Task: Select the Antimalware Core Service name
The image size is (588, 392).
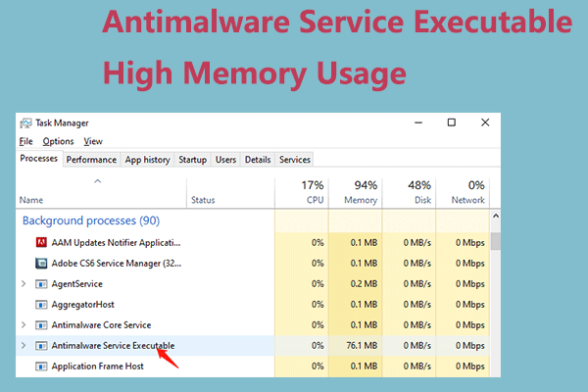Action: (x=101, y=324)
